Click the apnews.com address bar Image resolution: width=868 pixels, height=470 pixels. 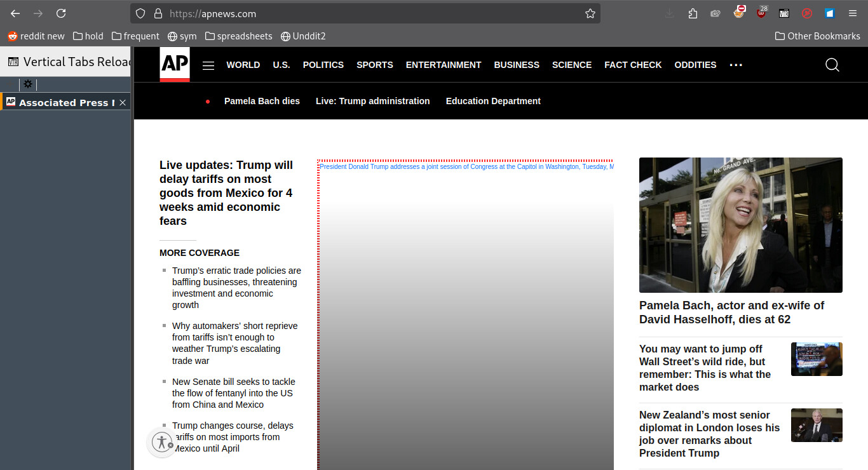tap(365, 13)
